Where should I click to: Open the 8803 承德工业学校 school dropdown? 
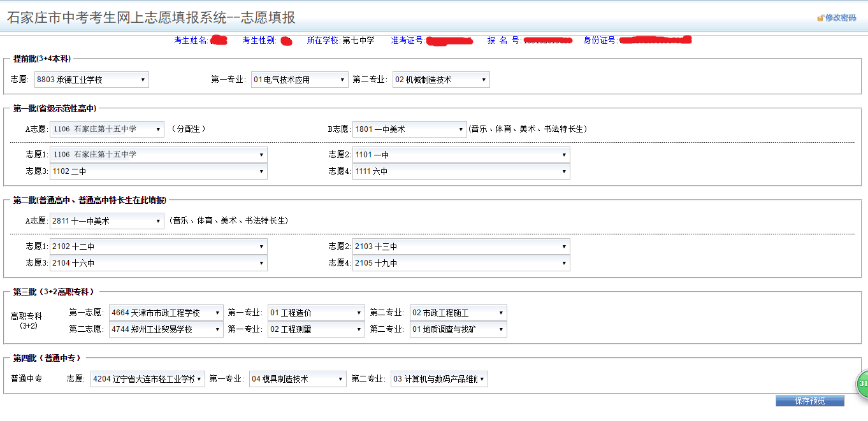coord(92,80)
